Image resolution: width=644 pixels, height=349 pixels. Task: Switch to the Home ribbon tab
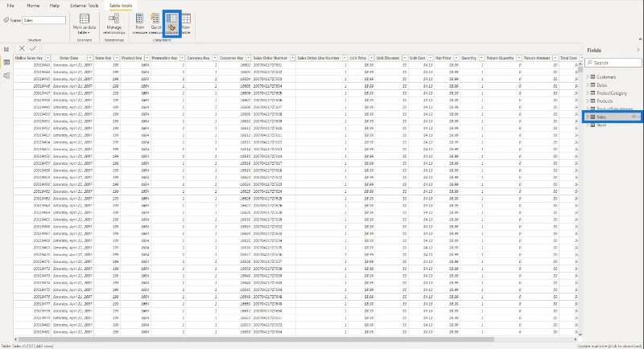[x=33, y=6]
